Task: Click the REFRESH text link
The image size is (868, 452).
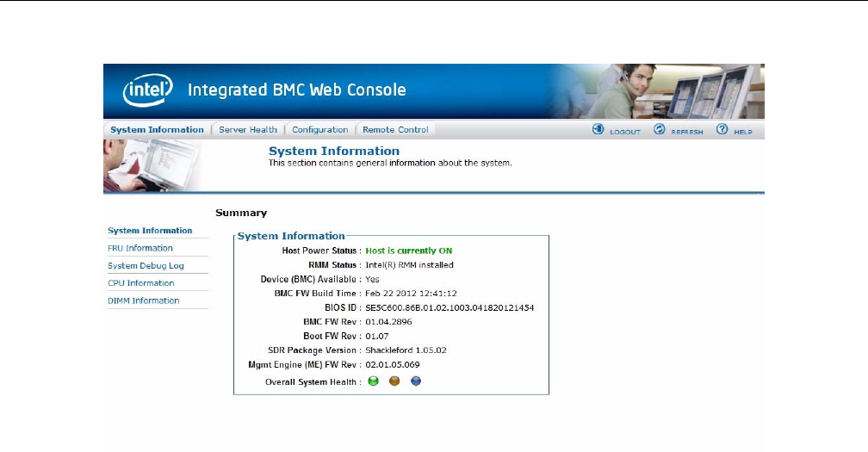Action: point(687,133)
